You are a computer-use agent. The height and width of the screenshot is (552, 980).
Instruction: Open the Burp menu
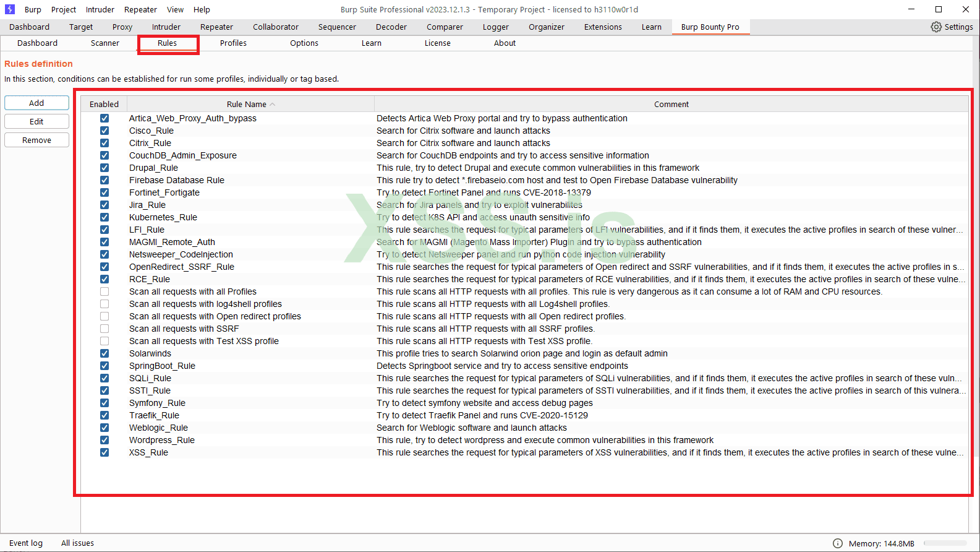[33, 9]
